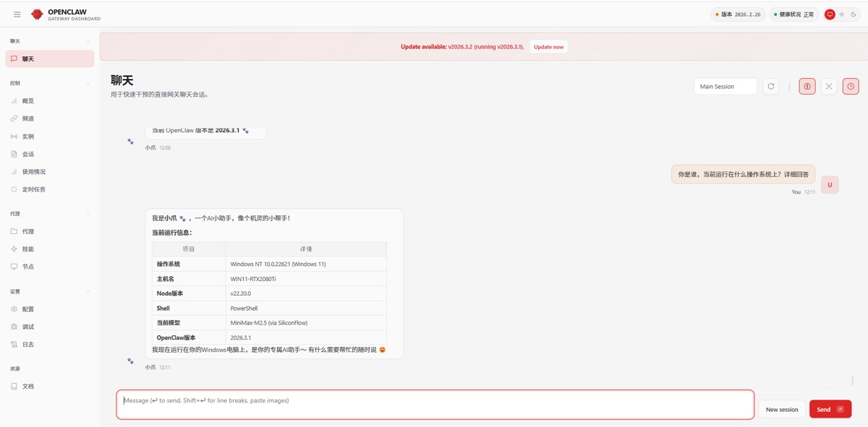
Task: Click the user message 你是谁 bubble
Action: [743, 174]
